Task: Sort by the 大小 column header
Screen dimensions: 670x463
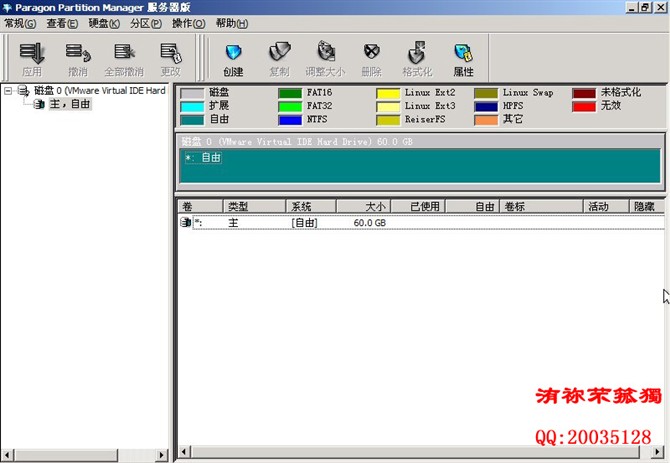Action: [x=364, y=207]
